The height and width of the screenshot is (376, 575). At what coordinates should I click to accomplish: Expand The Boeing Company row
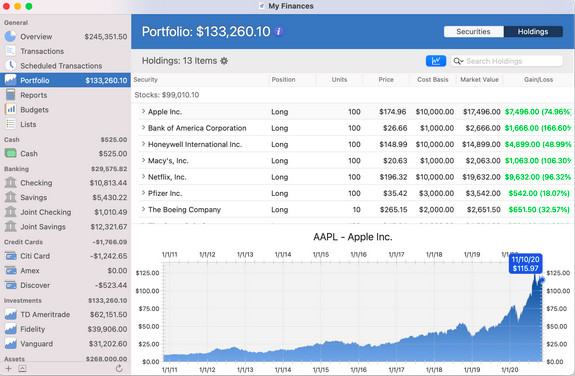(x=143, y=209)
